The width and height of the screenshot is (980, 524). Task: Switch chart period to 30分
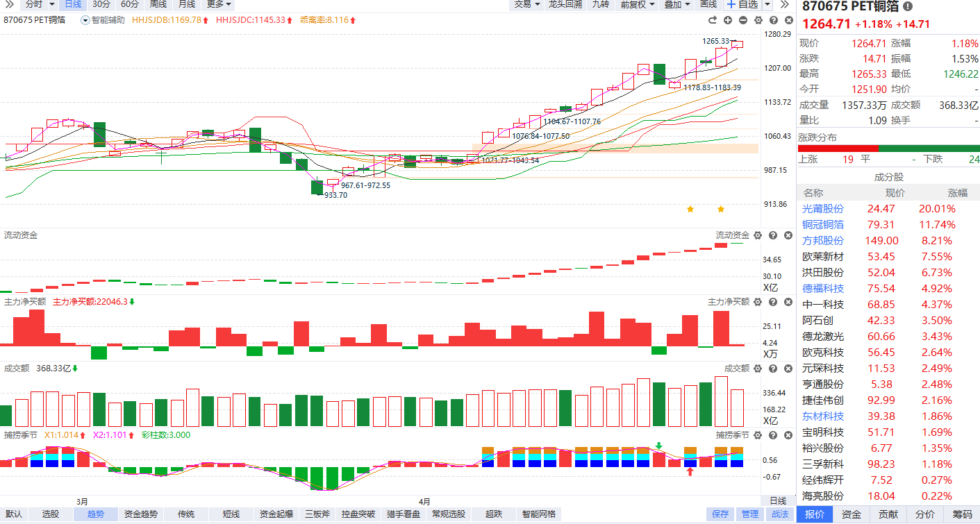click(x=101, y=4)
